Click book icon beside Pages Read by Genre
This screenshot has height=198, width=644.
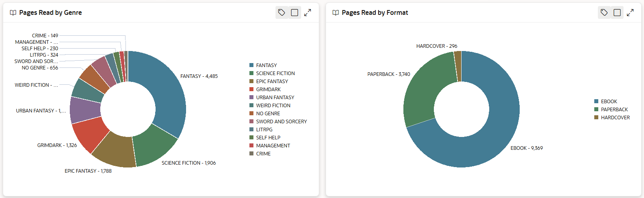point(13,13)
